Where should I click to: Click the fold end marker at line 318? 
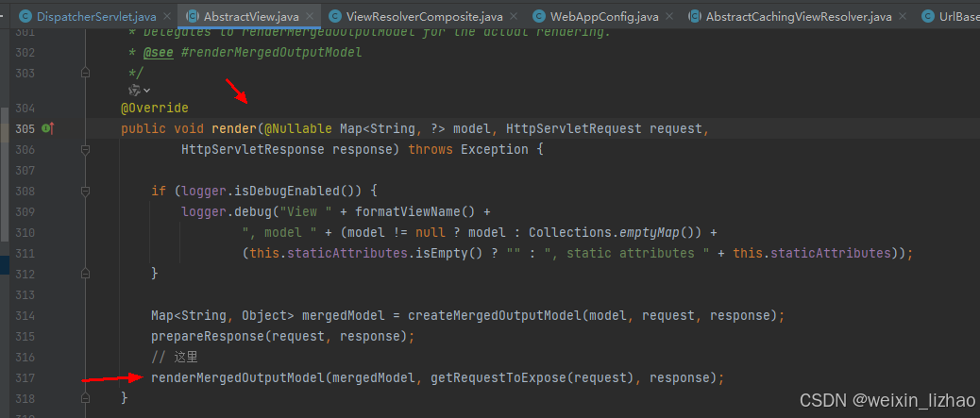point(86,397)
